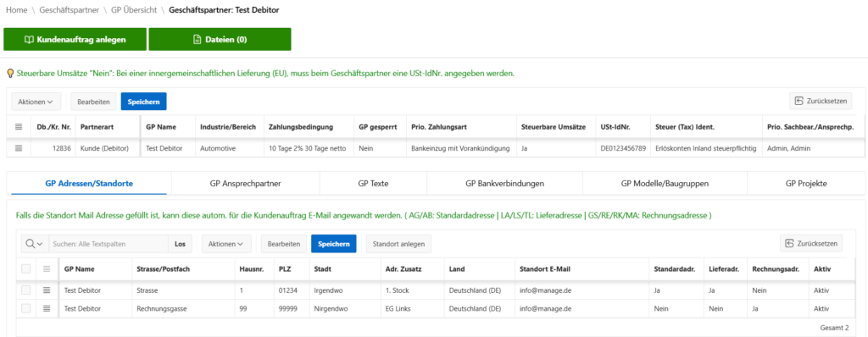Image resolution: width=868 pixels, height=337 pixels.
Task: Select the 'Automotive' cell
Action: point(230,148)
